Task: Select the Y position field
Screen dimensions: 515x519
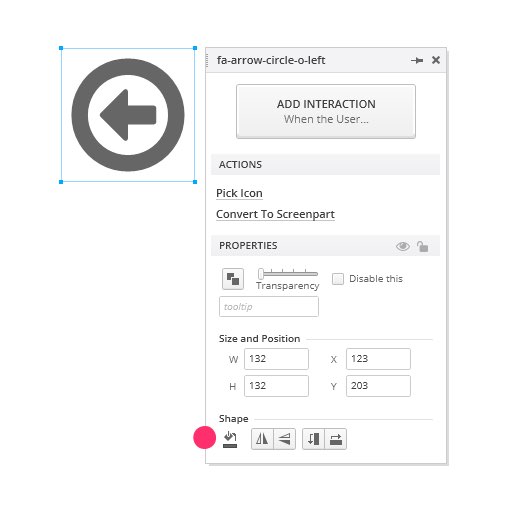Action: pos(378,386)
